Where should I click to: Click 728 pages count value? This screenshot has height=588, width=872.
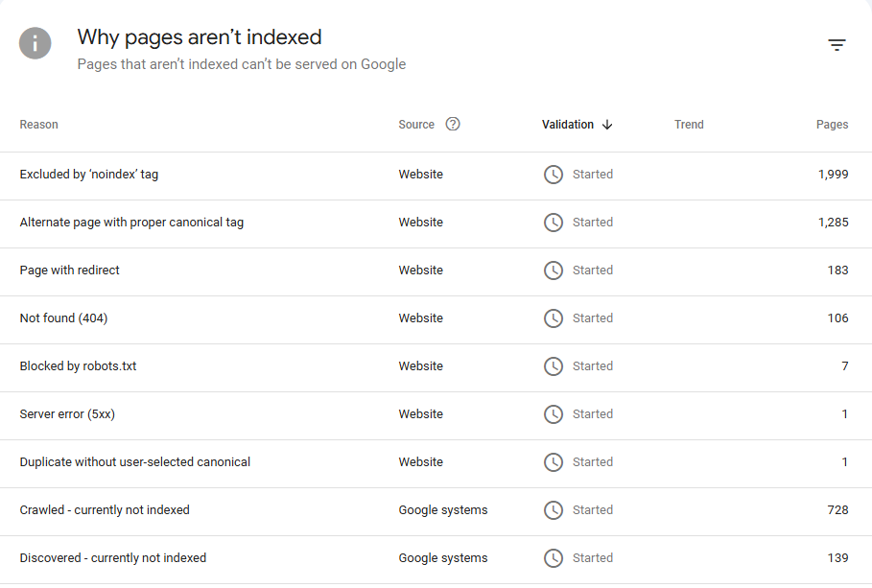tap(837, 510)
